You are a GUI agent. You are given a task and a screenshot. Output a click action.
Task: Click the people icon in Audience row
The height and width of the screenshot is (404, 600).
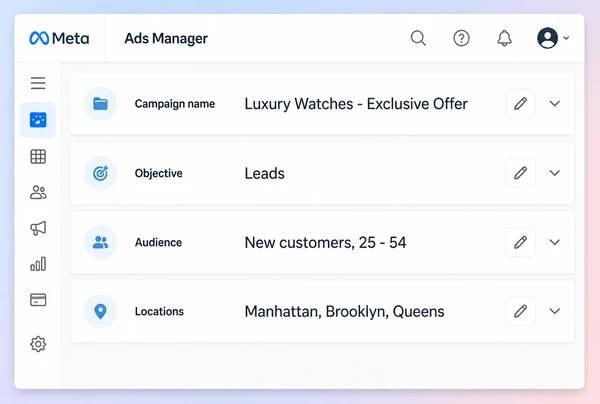click(x=100, y=242)
